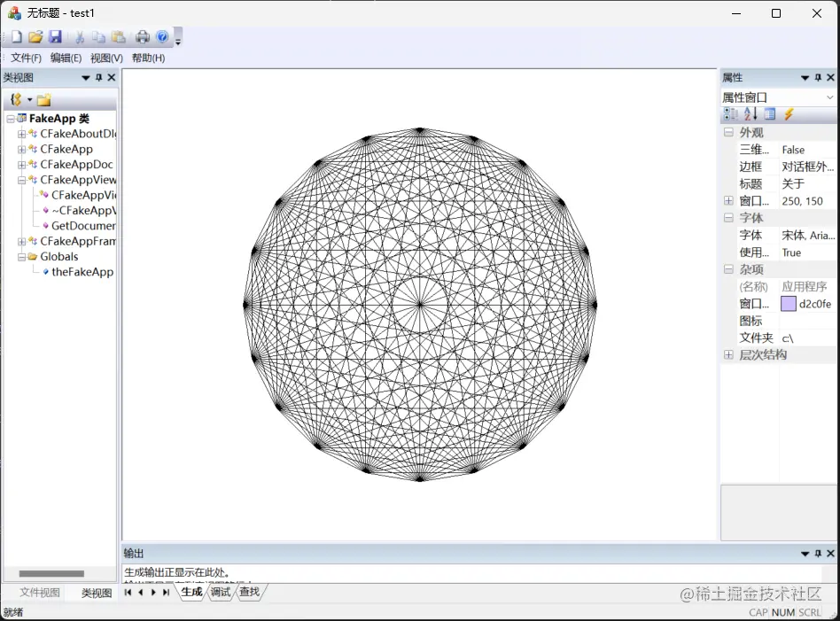Toggle the auto-hide pushpin on 类视图 panel

click(x=97, y=77)
